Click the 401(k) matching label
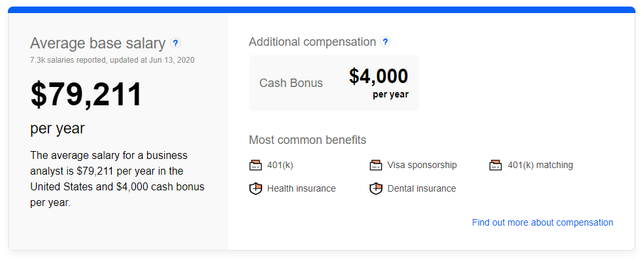The image size is (644, 259). (540, 165)
